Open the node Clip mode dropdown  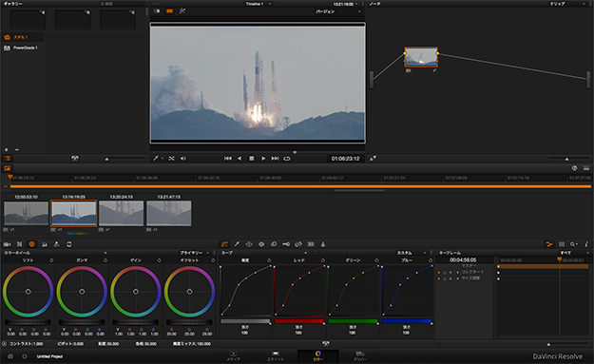pyautogui.click(x=567, y=4)
